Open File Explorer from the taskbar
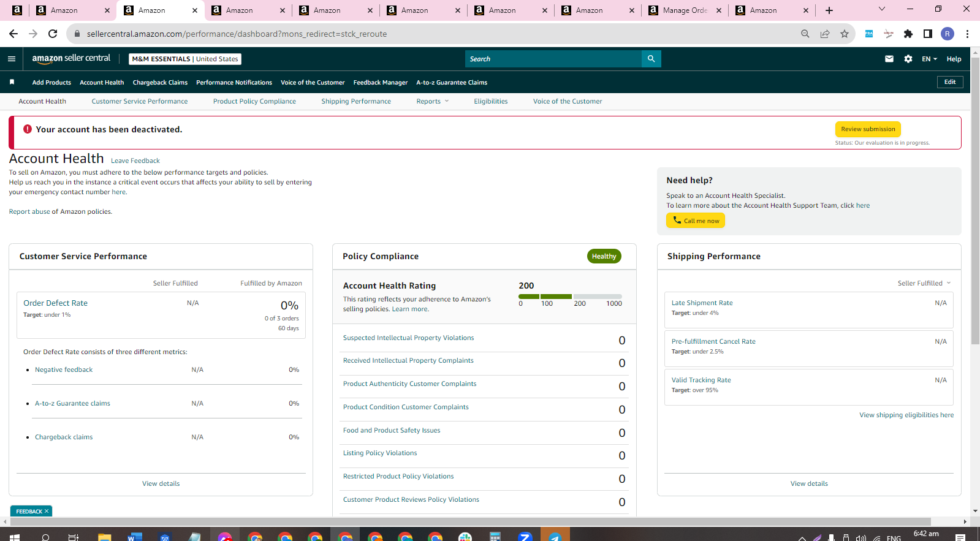This screenshot has height=541, width=980. [x=105, y=537]
